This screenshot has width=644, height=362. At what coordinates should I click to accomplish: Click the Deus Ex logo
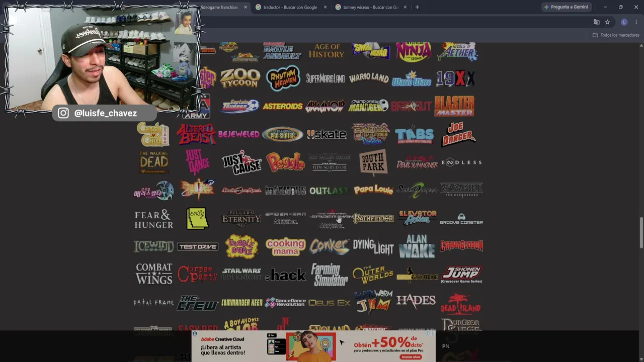(x=329, y=303)
